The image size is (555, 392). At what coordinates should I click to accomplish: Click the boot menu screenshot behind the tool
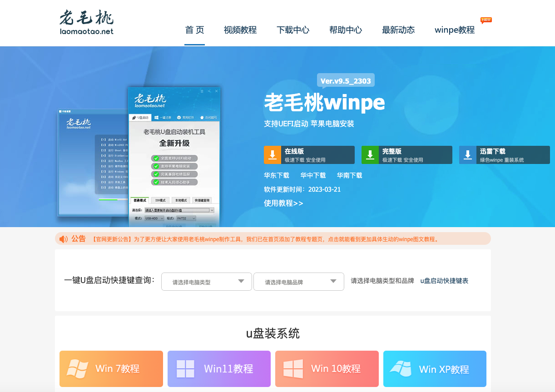(x=93, y=163)
